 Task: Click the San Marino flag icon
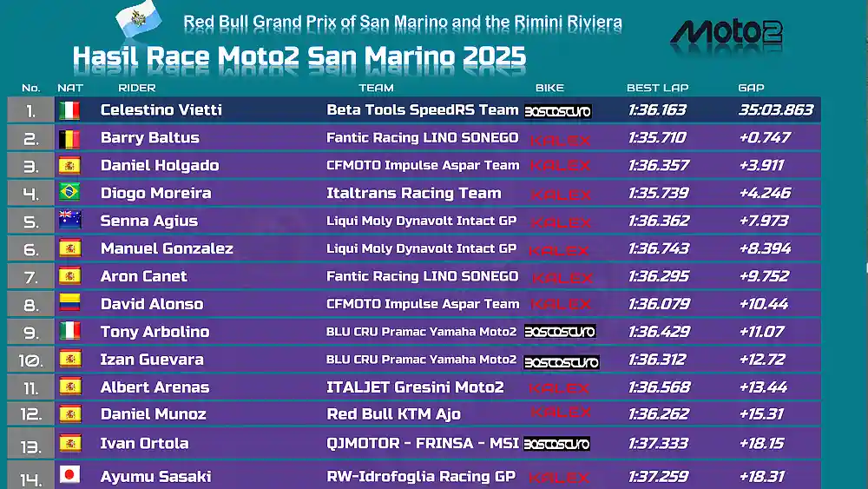pyautogui.click(x=138, y=18)
